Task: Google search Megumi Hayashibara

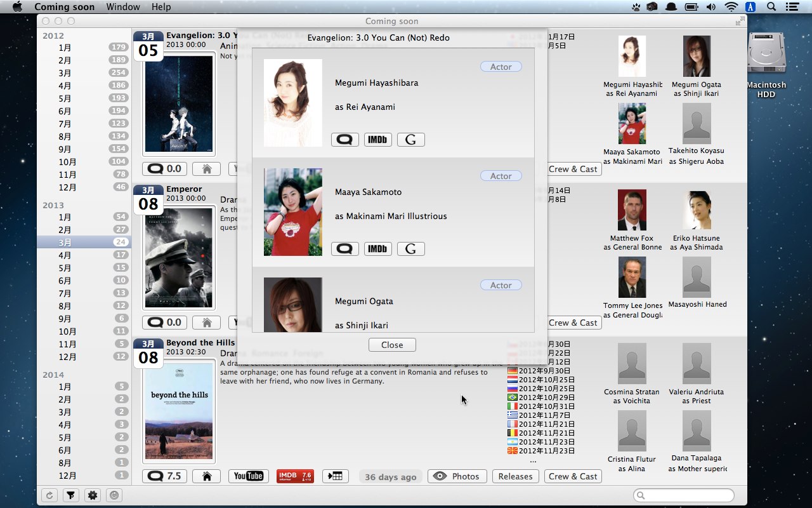Action: coord(411,140)
